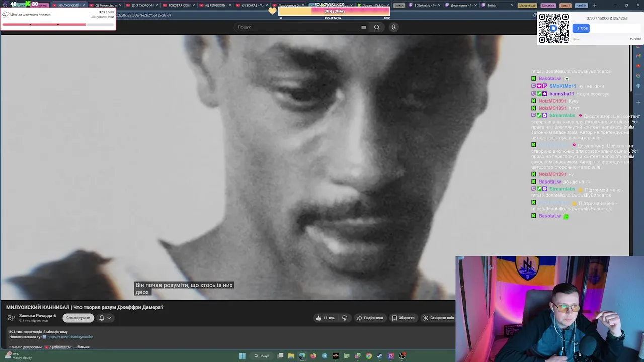Open the Dota 2 bookmark tab
Screen dimensions: 644x362
566,5
